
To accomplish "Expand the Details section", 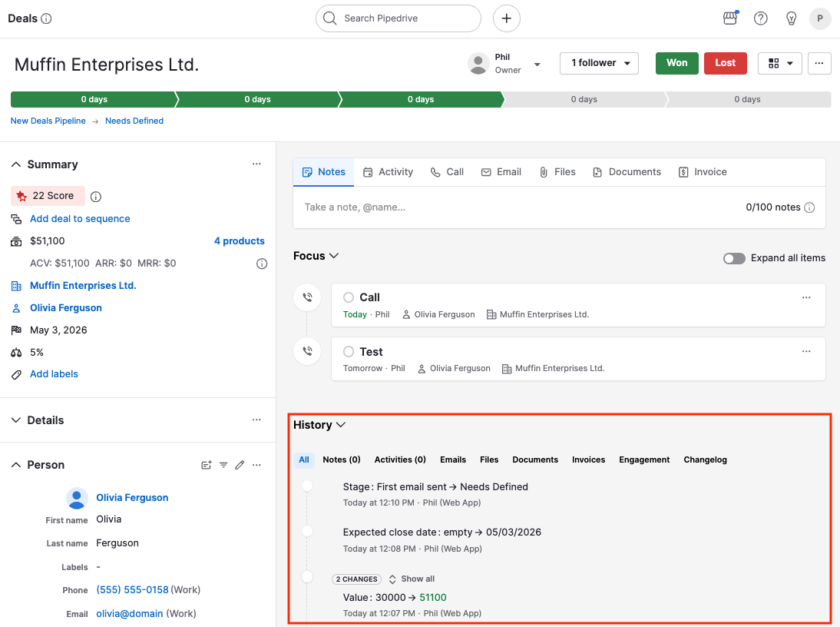I will tap(16, 420).
